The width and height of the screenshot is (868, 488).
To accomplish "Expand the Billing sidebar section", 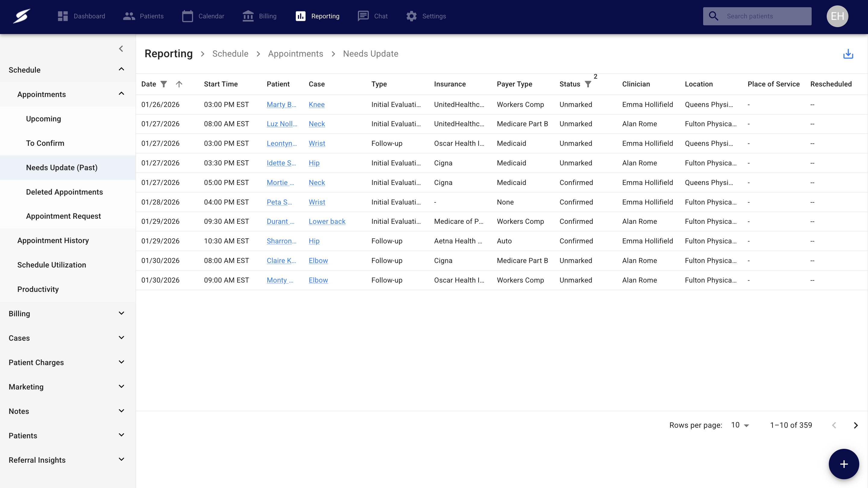I will coord(121,314).
